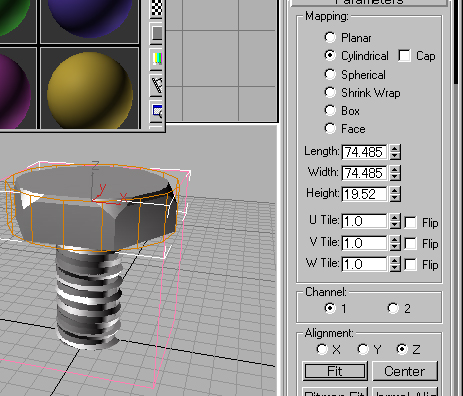Click the Height value field
Image resolution: width=463 pixels, height=396 pixels.
[x=365, y=194]
